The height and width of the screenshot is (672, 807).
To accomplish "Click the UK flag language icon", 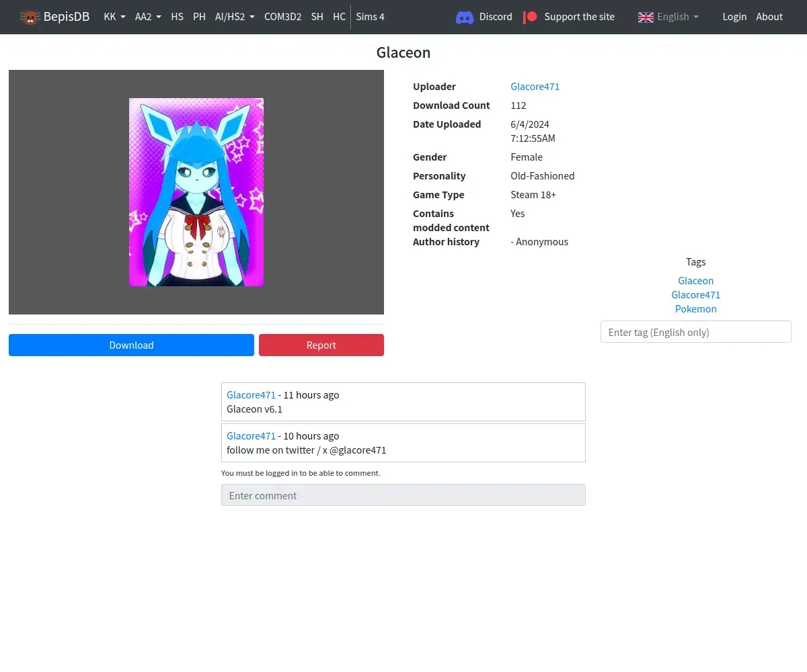I will coord(646,17).
